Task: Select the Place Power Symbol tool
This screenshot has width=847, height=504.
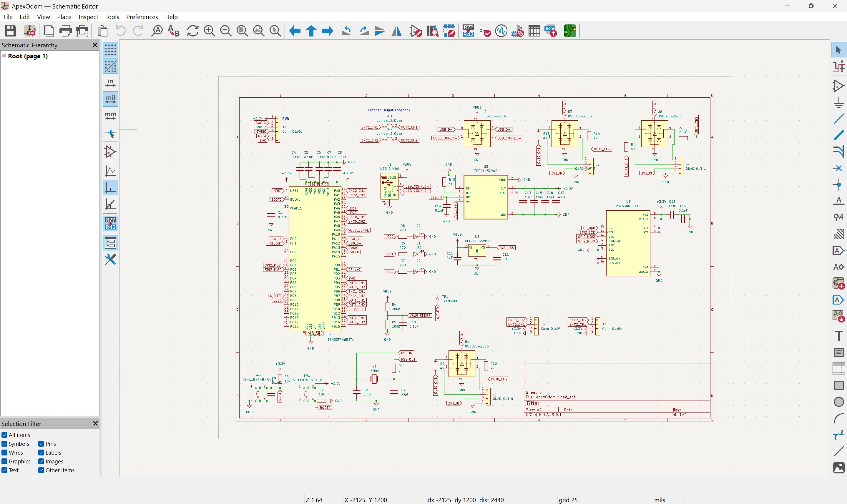Action: coord(838,102)
